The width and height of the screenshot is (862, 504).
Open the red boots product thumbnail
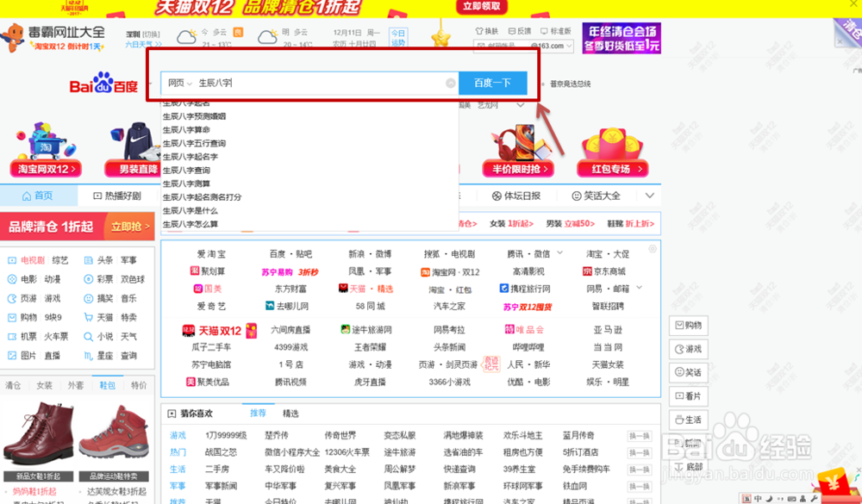click(x=38, y=435)
